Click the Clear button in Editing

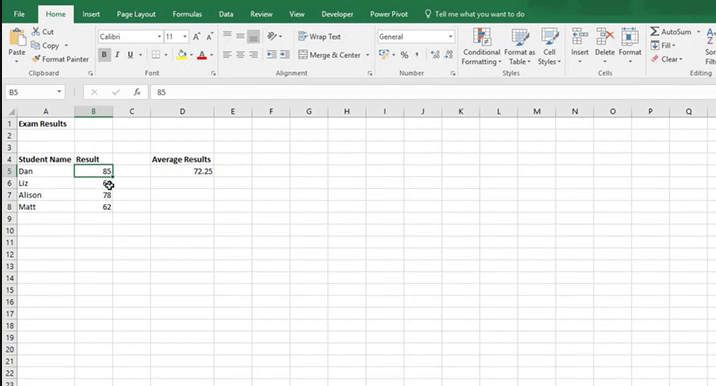pos(667,59)
